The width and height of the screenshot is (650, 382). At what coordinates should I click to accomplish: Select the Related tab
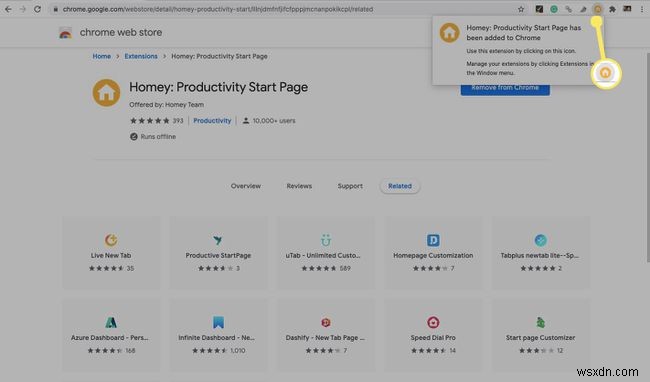(400, 186)
